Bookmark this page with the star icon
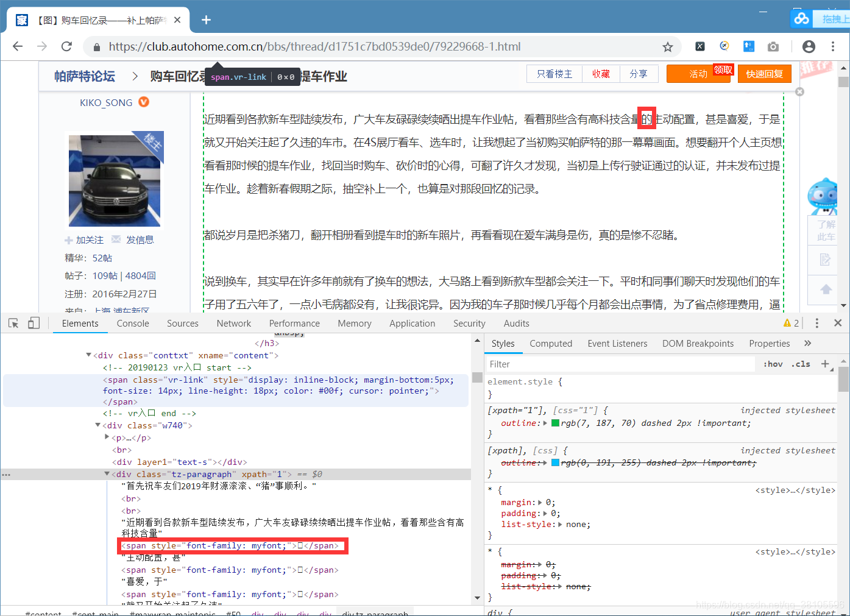This screenshot has width=850, height=616. [668, 47]
